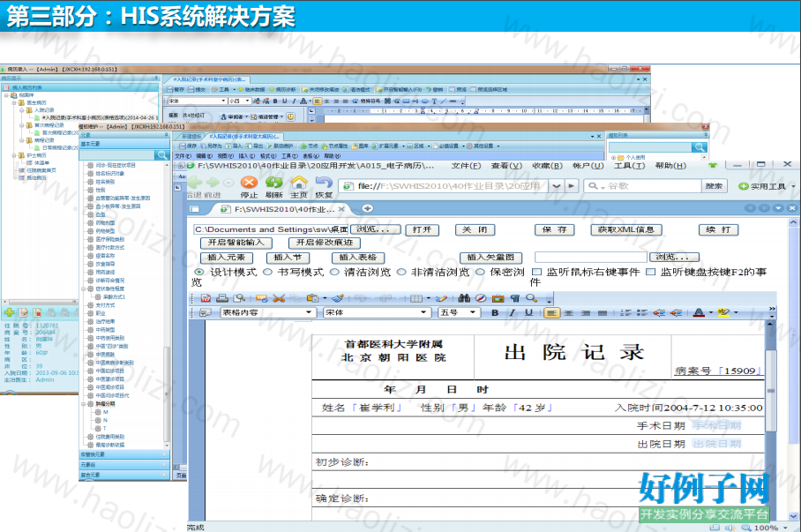This screenshot has width=801, height=532.
Task: Click the search magnifier in element panel
Action: tap(162, 155)
